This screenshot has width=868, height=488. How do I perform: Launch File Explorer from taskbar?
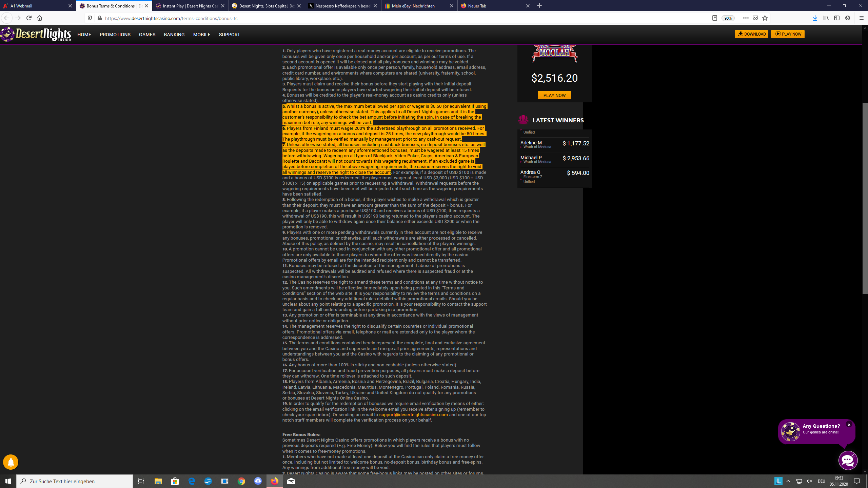[x=158, y=481]
